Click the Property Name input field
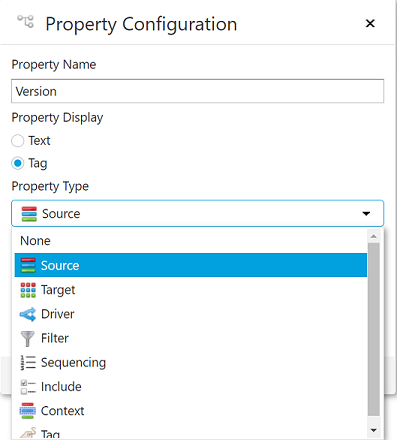Screen dimensions: 397x440 [x=197, y=91]
